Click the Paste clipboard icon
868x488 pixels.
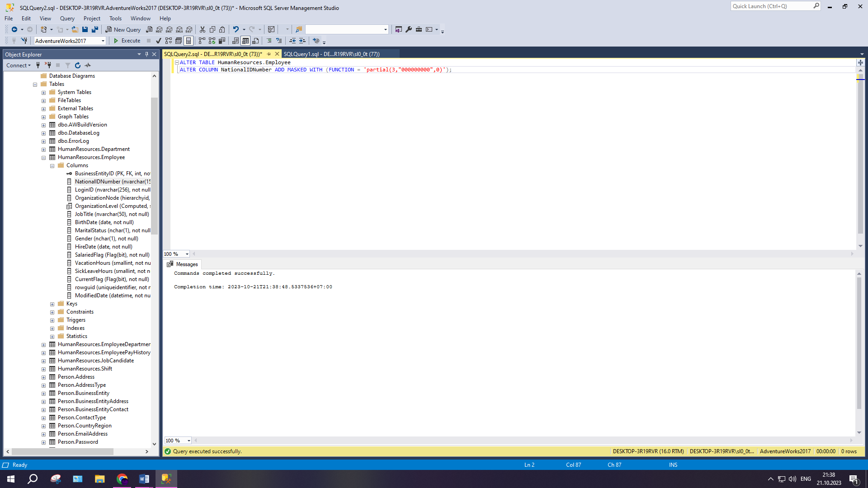click(x=222, y=29)
